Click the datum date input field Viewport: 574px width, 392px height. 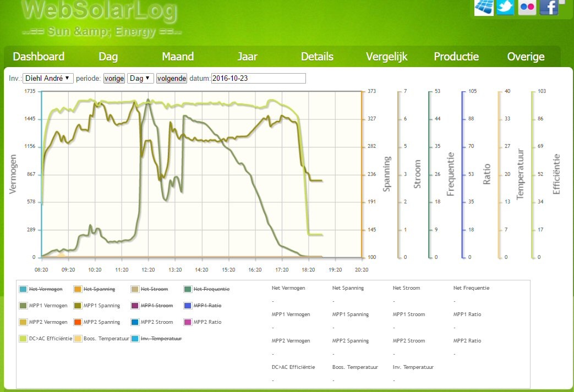click(x=259, y=78)
